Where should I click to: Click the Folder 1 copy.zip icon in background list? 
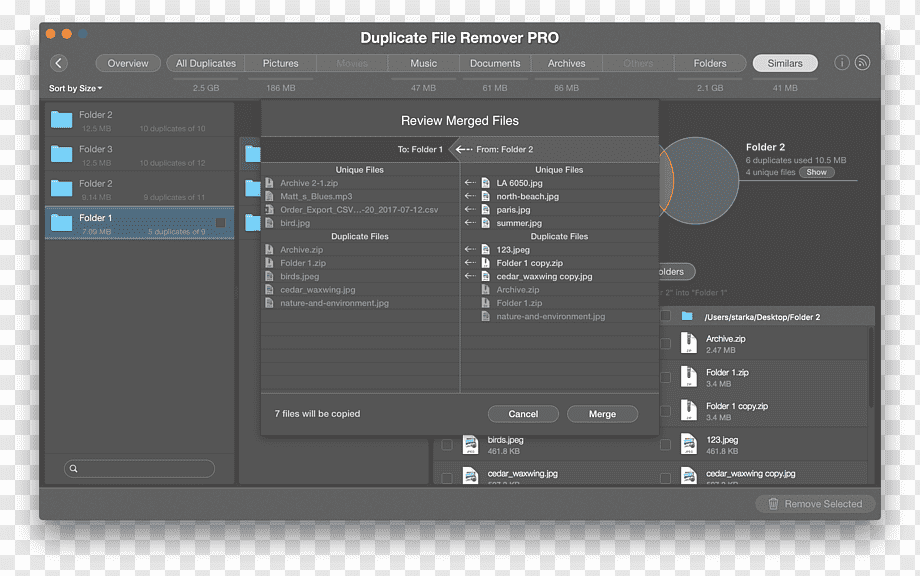[689, 411]
